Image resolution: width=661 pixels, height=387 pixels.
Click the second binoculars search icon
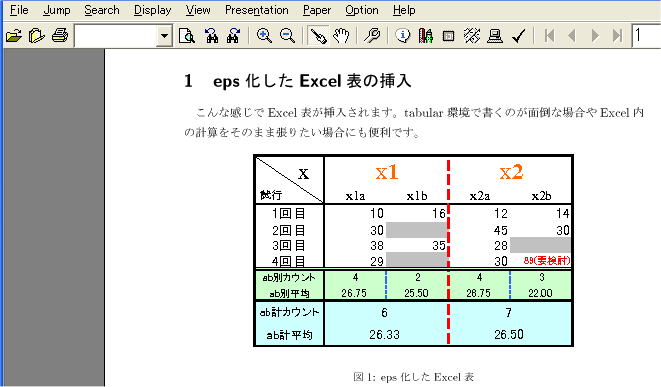pyautogui.click(x=233, y=35)
